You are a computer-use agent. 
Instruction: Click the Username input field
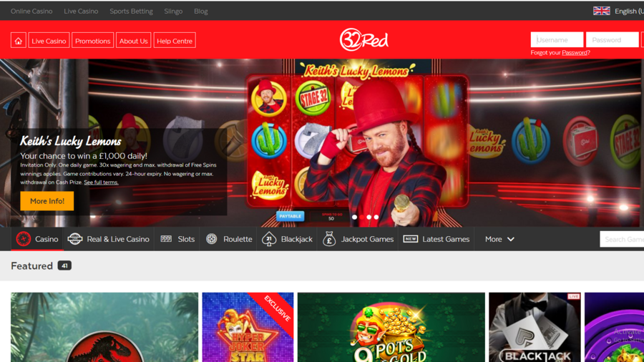(x=557, y=40)
